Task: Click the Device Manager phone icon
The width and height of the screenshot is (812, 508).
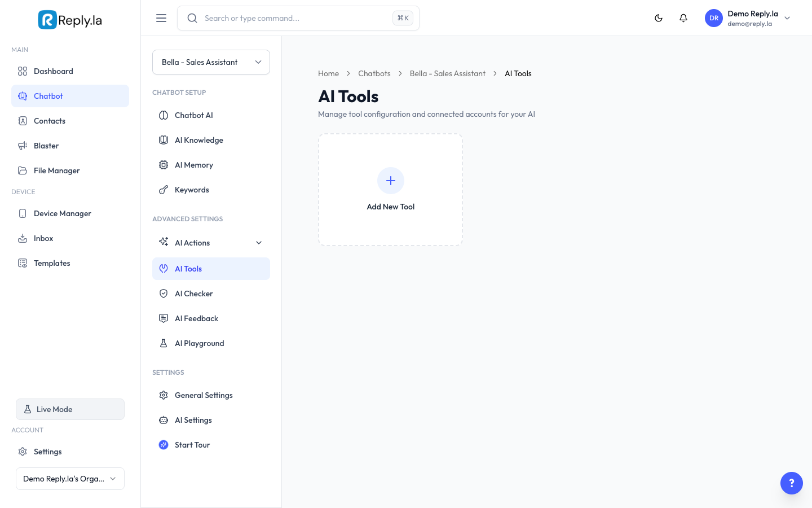Action: pyautogui.click(x=23, y=213)
